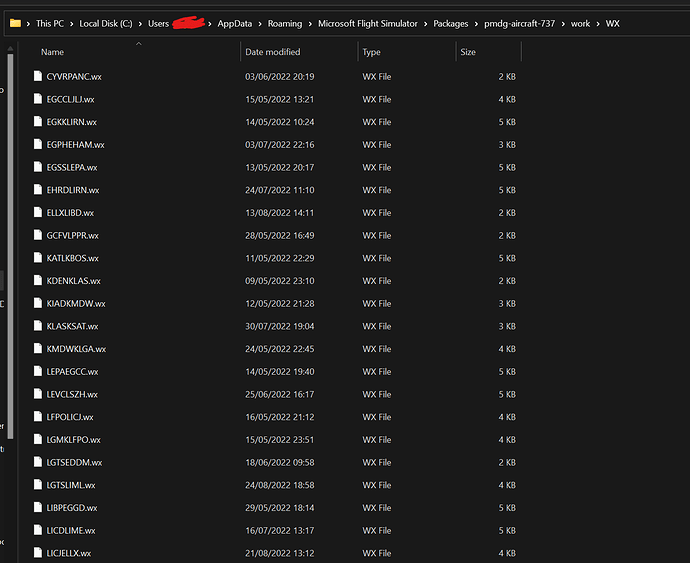Expand the chevron after Microsoft Flight Simulator

click(424, 23)
